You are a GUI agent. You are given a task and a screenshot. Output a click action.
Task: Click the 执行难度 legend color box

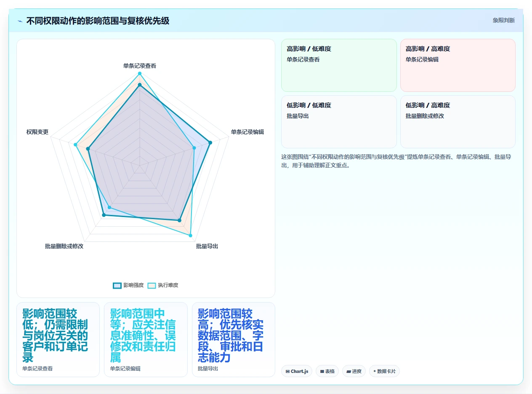[x=152, y=285]
